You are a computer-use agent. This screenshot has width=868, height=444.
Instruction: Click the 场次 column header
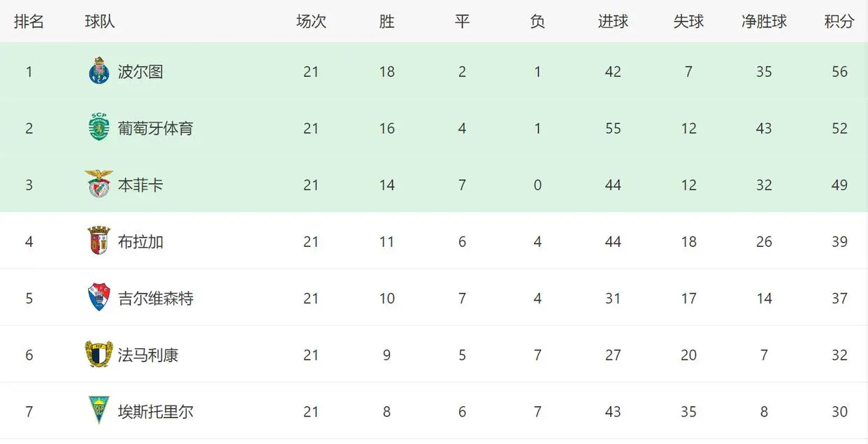coord(311,22)
